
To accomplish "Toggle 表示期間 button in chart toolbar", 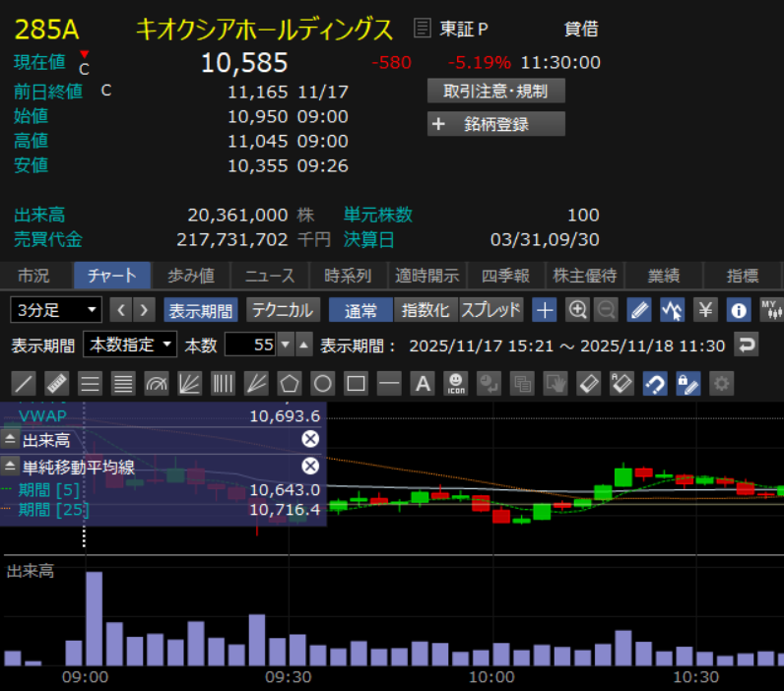I will 201,310.
